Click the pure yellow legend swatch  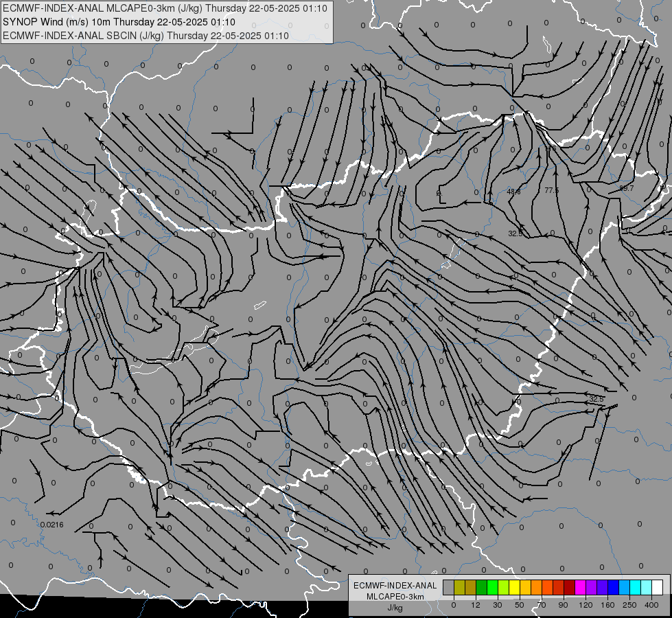pyautogui.click(x=514, y=587)
